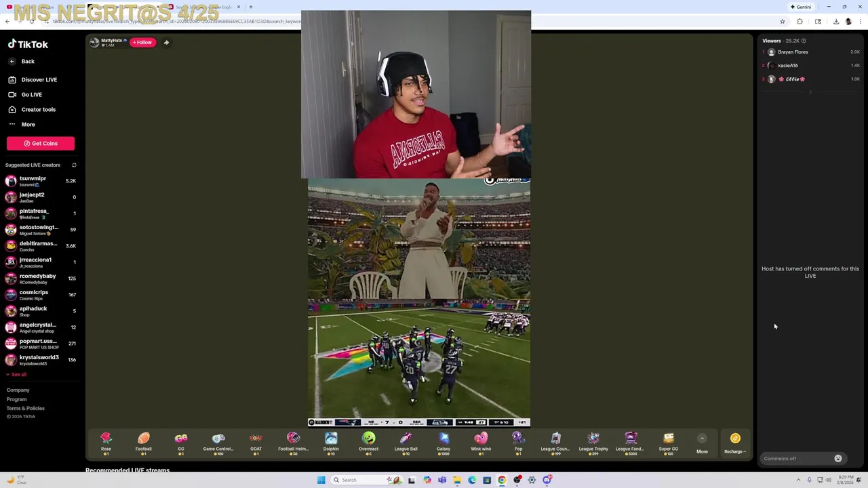Screen dimensions: 868x488
Task: Expand See all suggested creators
Action: tap(16, 374)
